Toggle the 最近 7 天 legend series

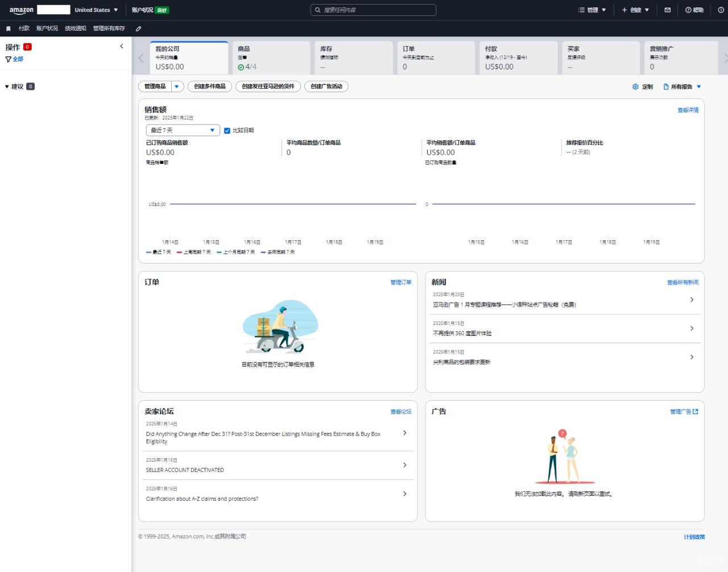click(158, 252)
